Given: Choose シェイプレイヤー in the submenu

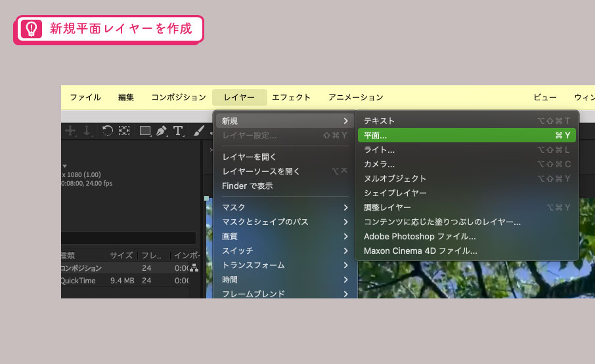Looking at the screenshot, I should tap(467, 193).
